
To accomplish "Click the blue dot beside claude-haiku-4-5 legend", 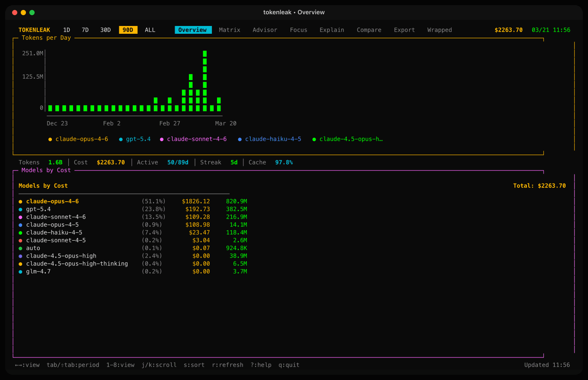I will [240, 139].
